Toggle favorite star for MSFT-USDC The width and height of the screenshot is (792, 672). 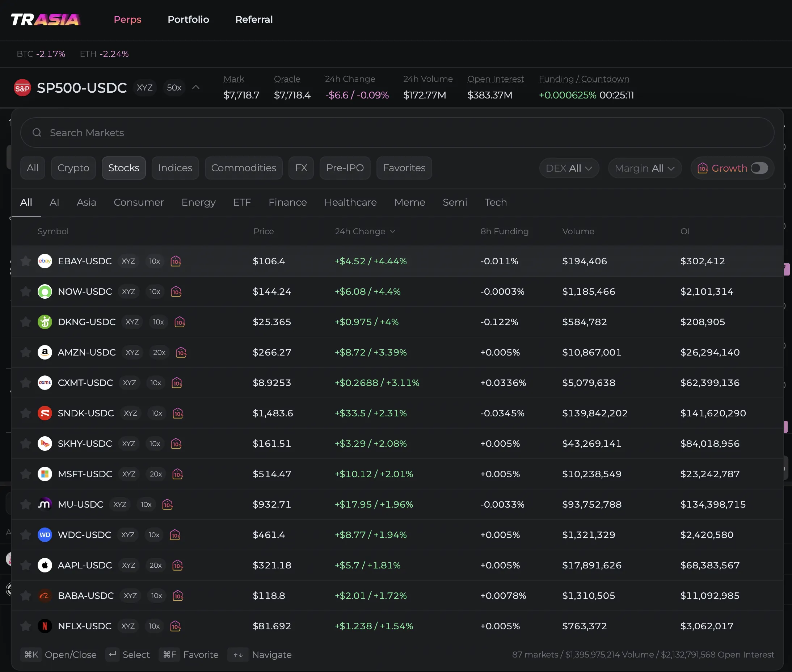[x=26, y=474]
